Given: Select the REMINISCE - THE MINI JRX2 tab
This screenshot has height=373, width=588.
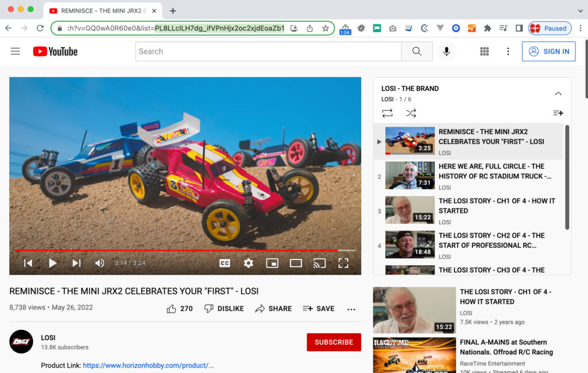Looking at the screenshot, I should pos(103,11).
